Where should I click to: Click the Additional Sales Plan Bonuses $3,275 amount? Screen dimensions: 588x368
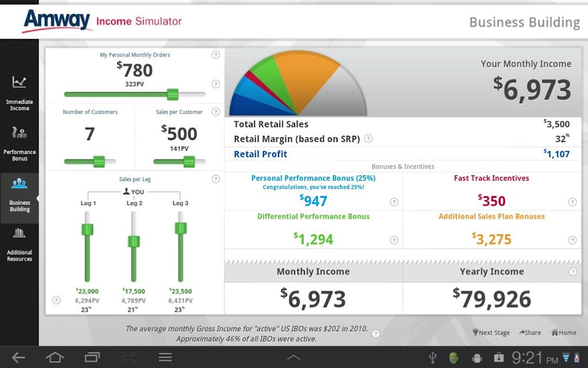pos(492,239)
